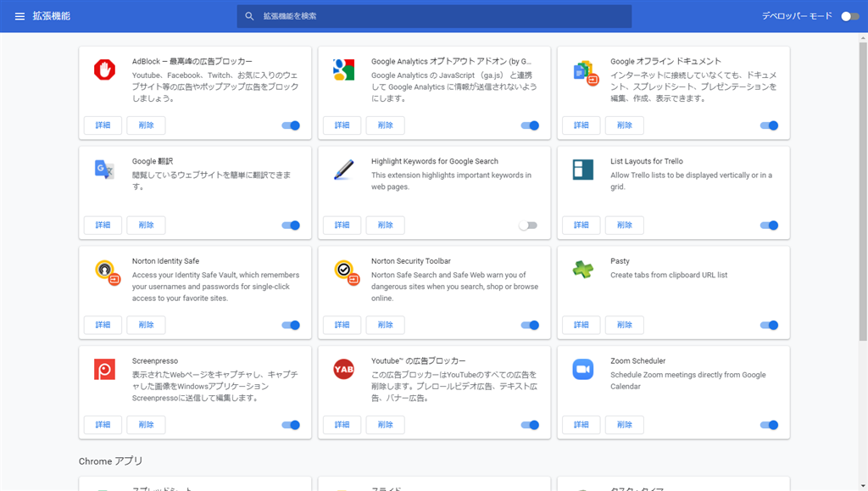Disable Norton Identity Safe toggle
This screenshot has height=491, width=868.
291,325
